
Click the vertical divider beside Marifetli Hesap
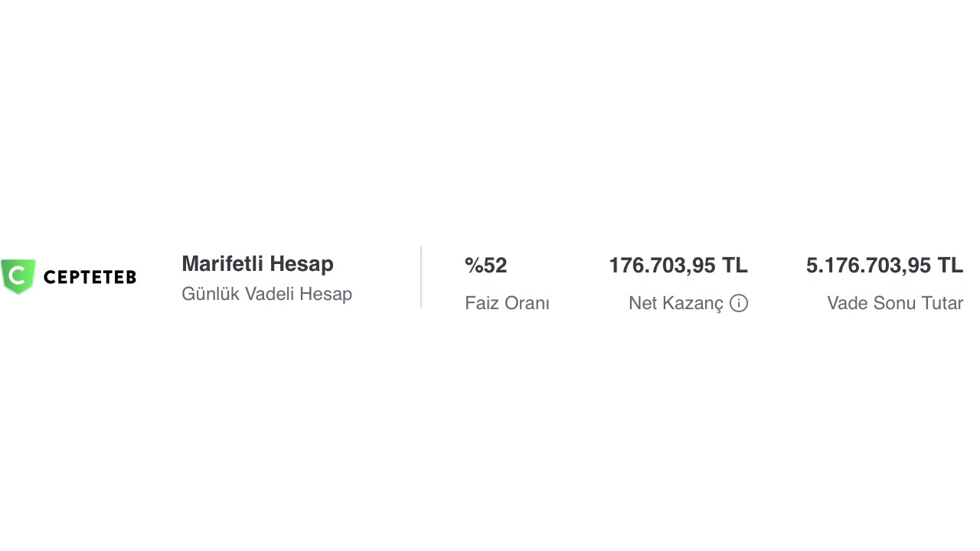(x=421, y=277)
